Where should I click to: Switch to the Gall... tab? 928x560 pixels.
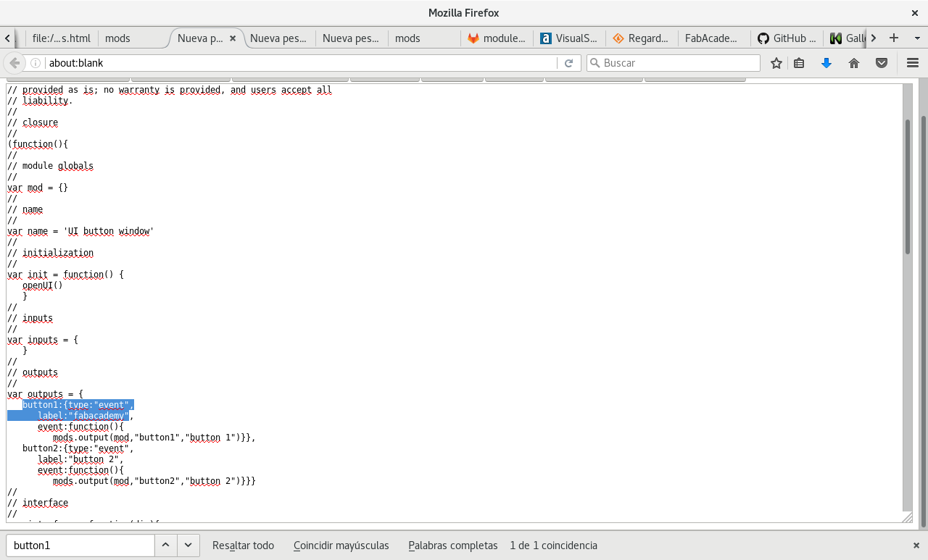pyautogui.click(x=846, y=38)
